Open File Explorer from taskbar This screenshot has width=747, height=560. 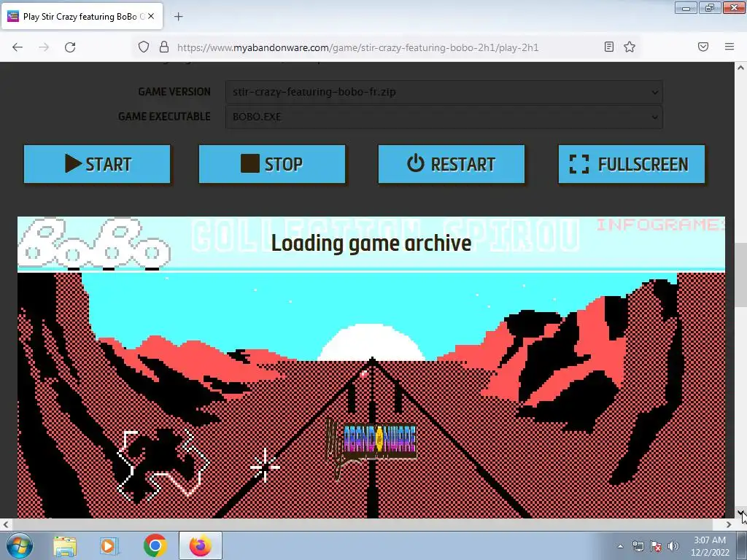coord(65,545)
